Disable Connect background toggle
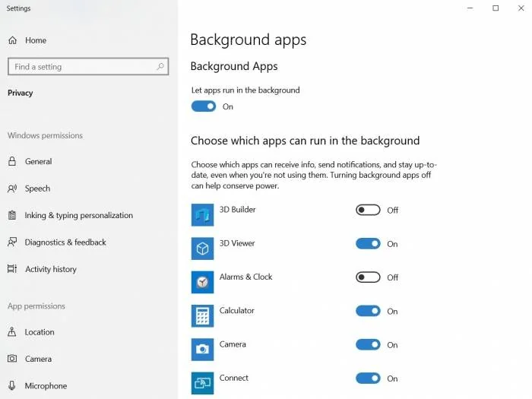This screenshot has width=532, height=399. tap(368, 378)
